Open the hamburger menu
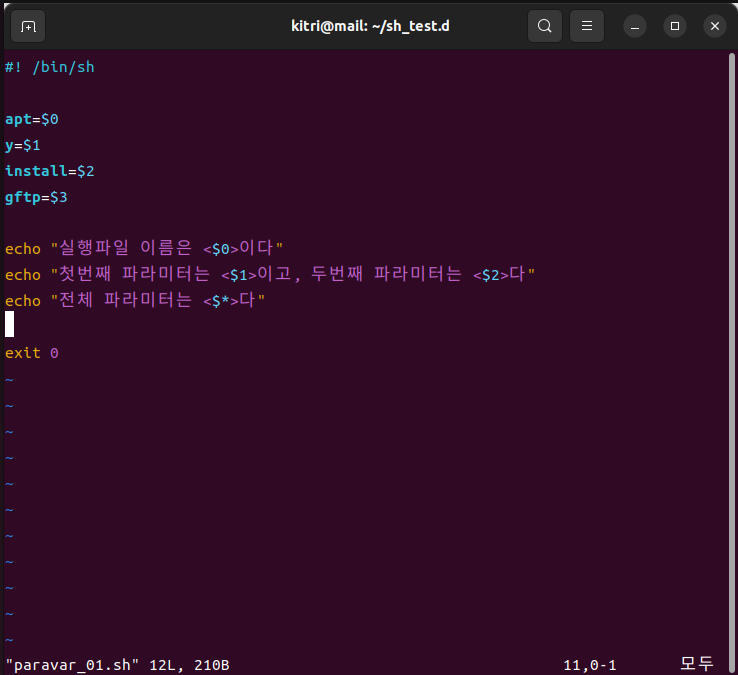 586,26
